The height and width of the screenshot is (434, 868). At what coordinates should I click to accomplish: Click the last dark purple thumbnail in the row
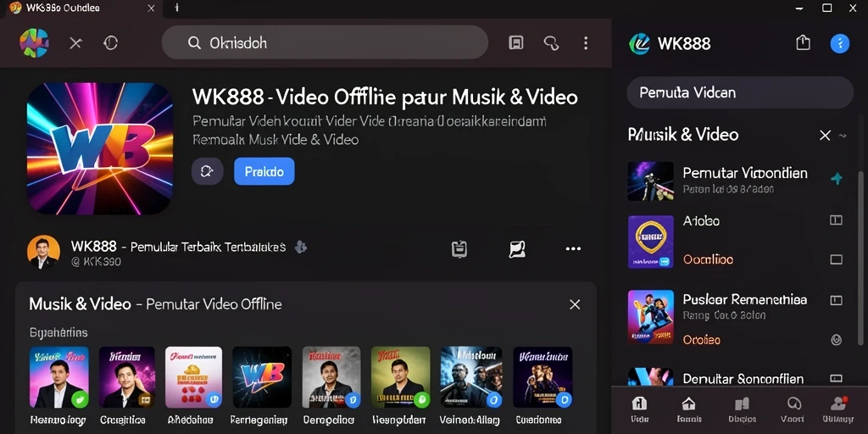point(542,377)
